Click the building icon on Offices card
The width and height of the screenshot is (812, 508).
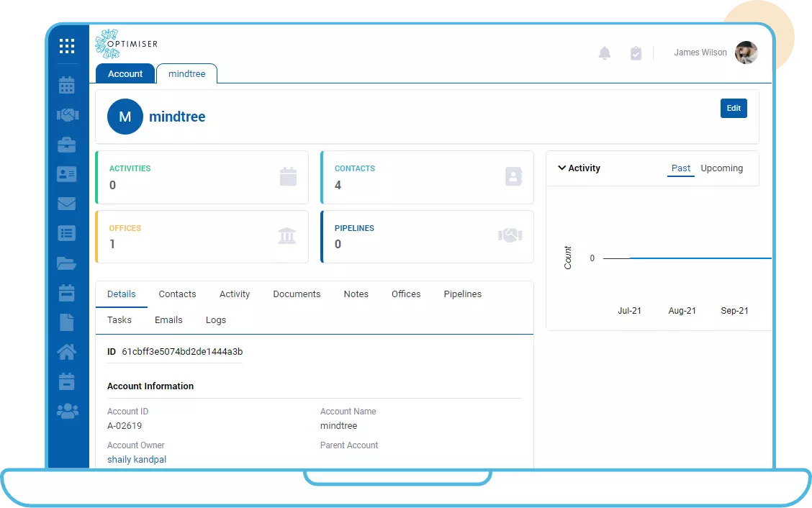287,235
